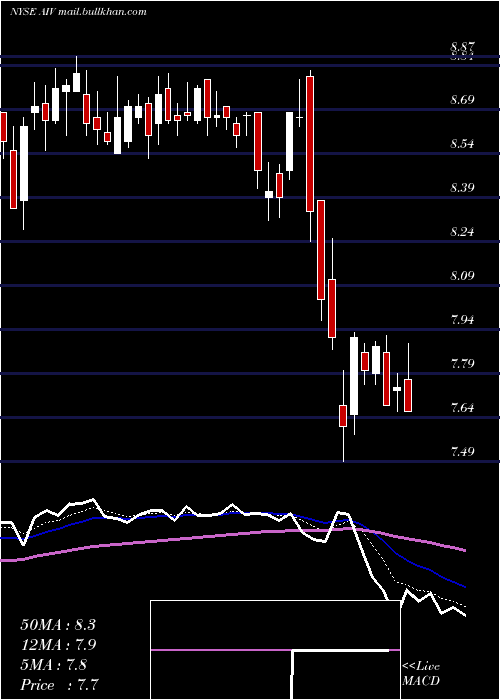
Task: Click the 5MA : 7.8 readout
Action: 54,665
